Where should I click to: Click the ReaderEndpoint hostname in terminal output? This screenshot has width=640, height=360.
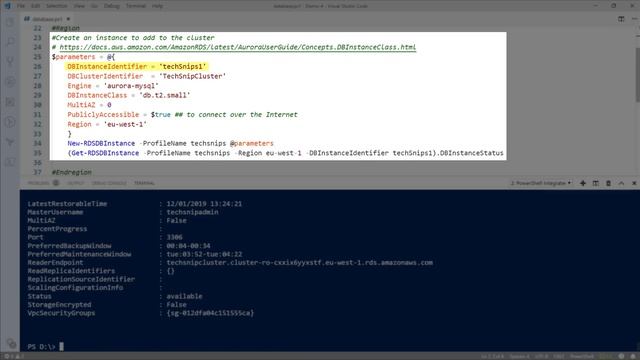(300, 263)
